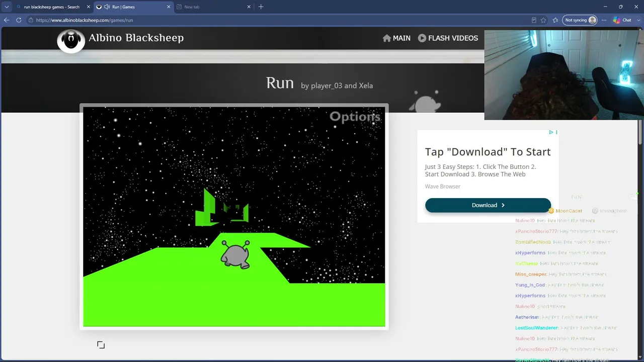Screen dimensions: 644x362
Task: Switch to the 'New tab' tab
Action: (x=214, y=7)
